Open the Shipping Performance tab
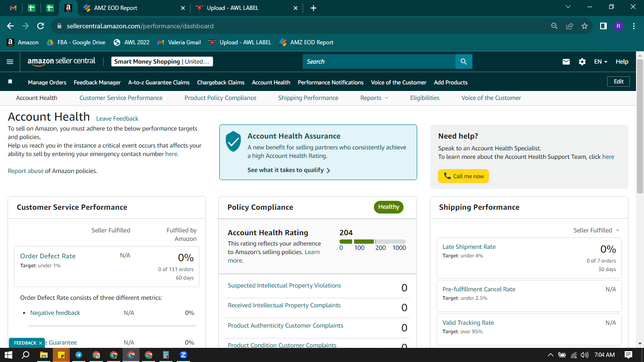 pyautogui.click(x=308, y=98)
